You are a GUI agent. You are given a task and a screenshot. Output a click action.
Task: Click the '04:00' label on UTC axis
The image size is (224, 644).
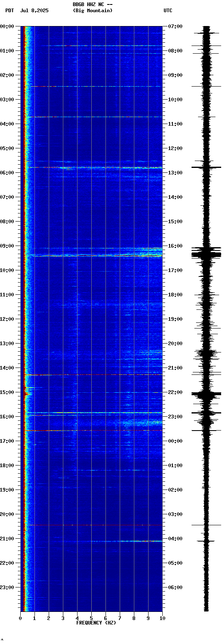[x=175, y=539]
